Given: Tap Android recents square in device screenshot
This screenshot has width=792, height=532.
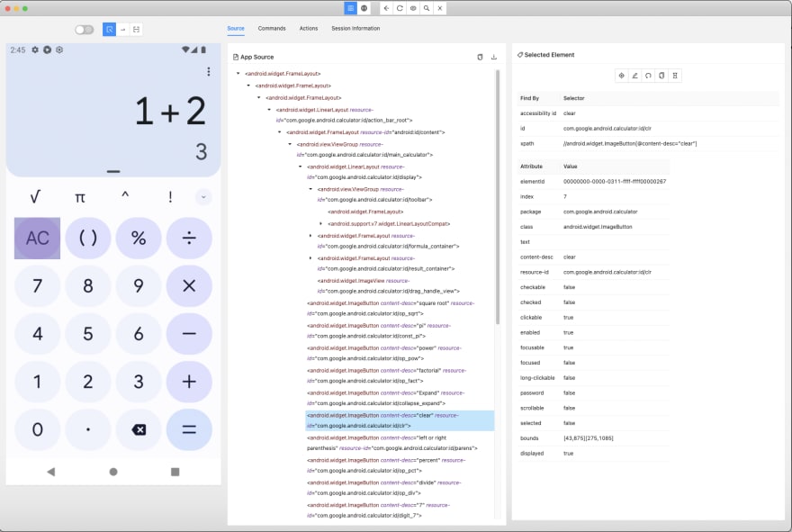Looking at the screenshot, I should click(x=175, y=472).
